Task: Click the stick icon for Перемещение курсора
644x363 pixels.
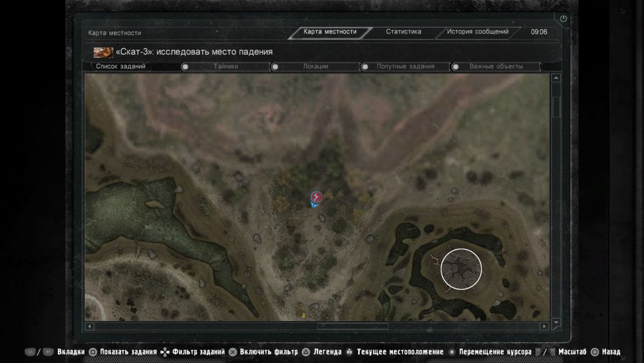Action: coord(452,352)
